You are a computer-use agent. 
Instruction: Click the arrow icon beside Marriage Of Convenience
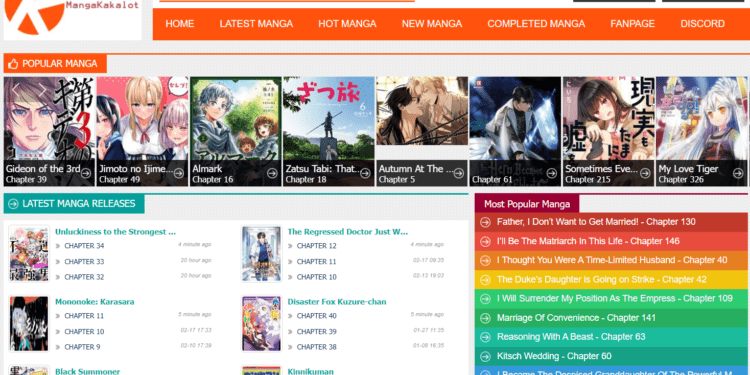485,318
